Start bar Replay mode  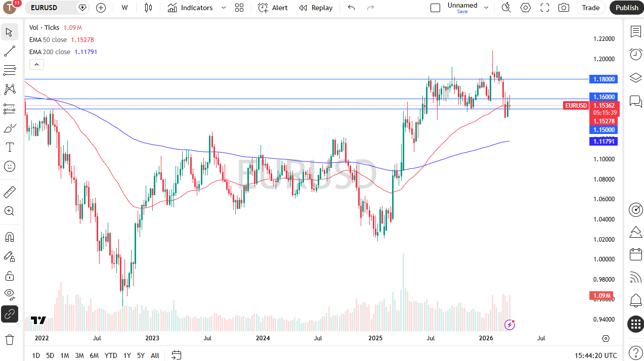[316, 8]
